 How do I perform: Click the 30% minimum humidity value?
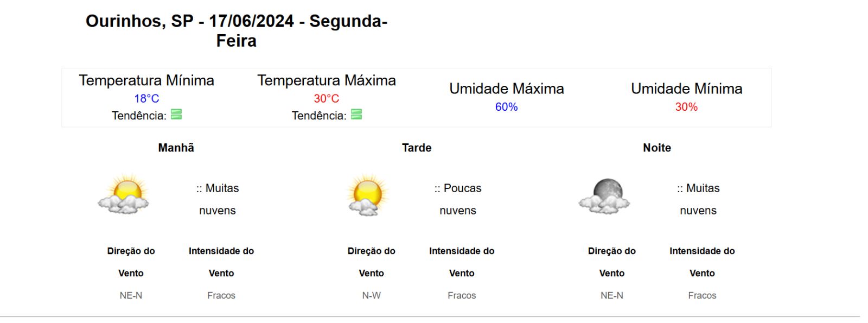686,107
